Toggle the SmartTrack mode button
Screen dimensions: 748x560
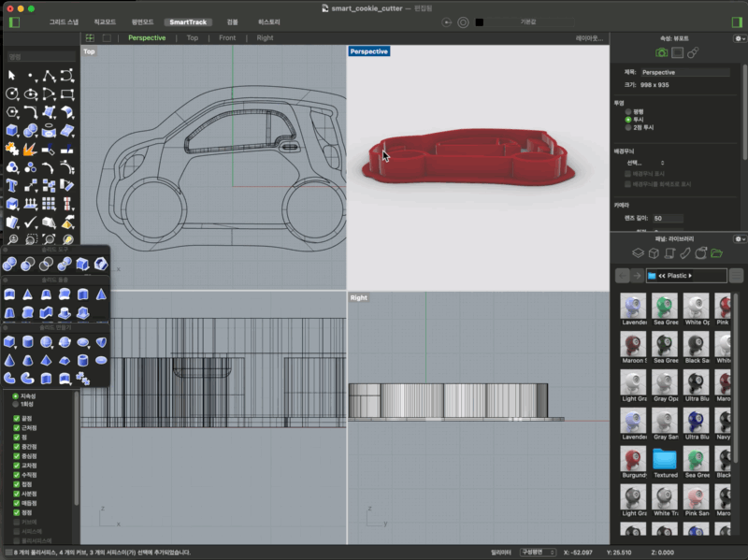[x=187, y=22]
